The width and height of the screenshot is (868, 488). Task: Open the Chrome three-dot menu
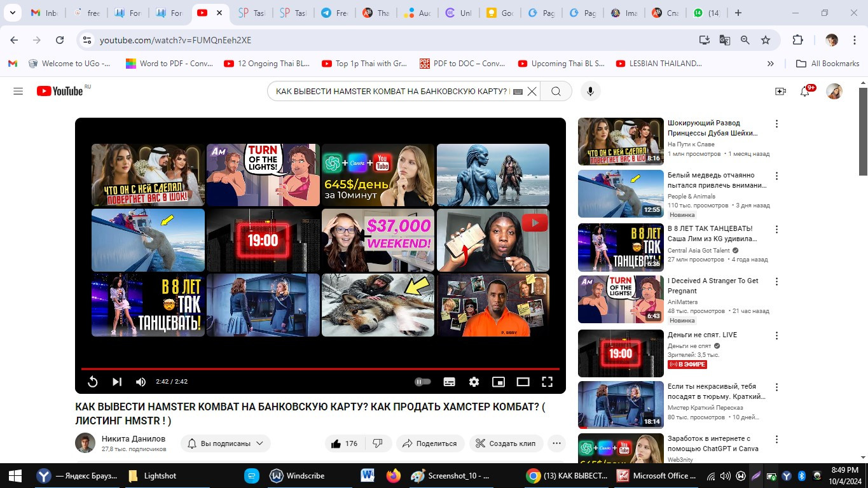click(853, 40)
